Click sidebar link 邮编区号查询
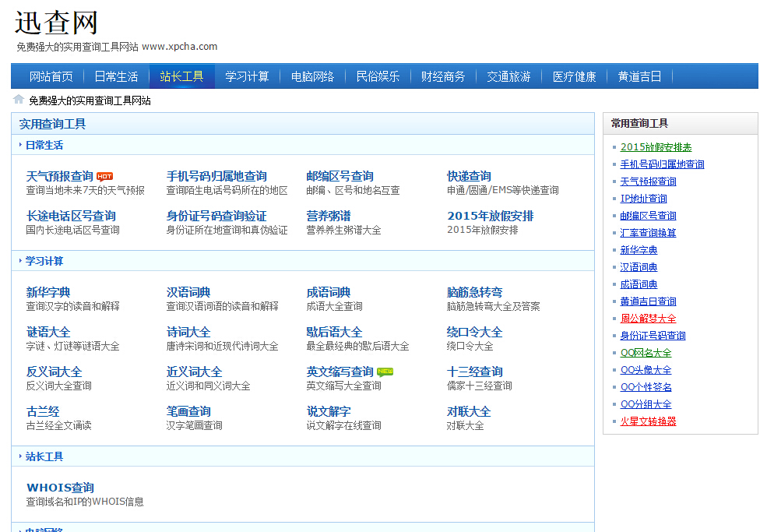The image size is (767, 532). (648, 216)
